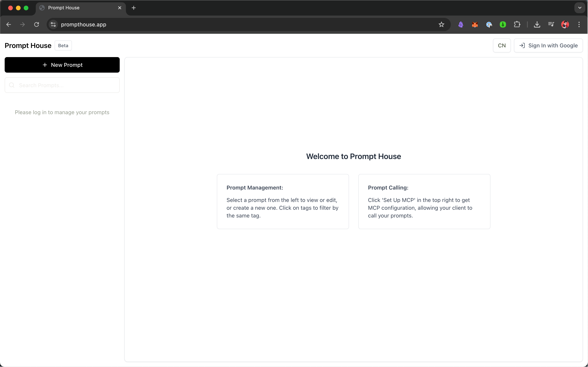Click the browser back arrow
The height and width of the screenshot is (367, 588).
pyautogui.click(x=9, y=24)
